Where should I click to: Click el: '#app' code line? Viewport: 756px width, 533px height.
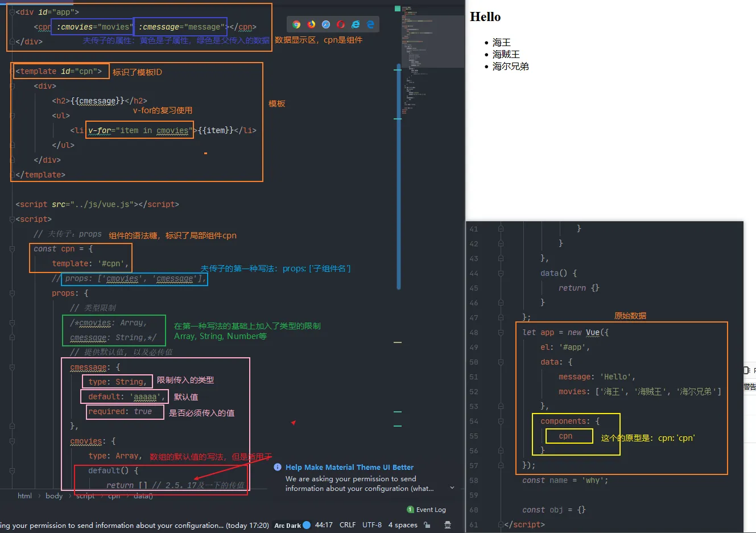[565, 348]
